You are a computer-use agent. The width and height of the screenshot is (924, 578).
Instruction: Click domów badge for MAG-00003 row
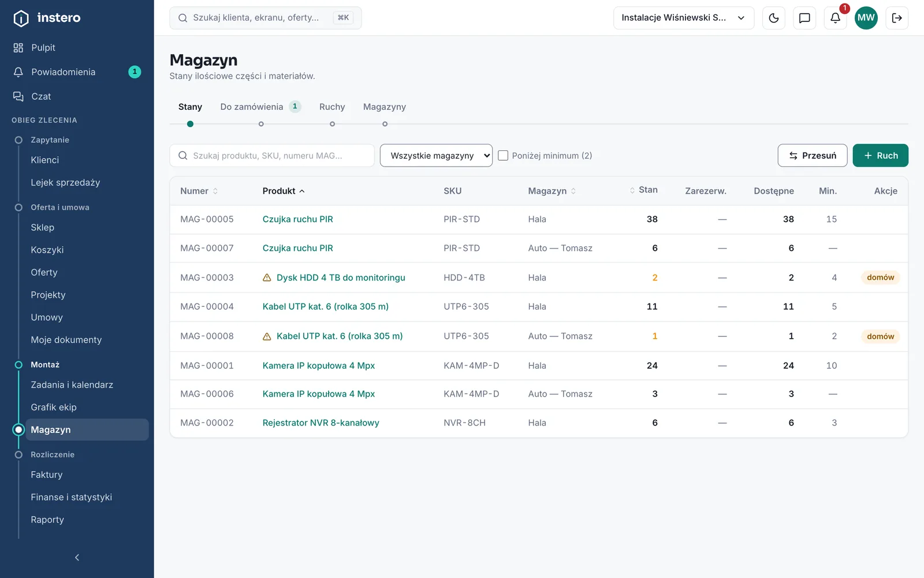(x=880, y=277)
